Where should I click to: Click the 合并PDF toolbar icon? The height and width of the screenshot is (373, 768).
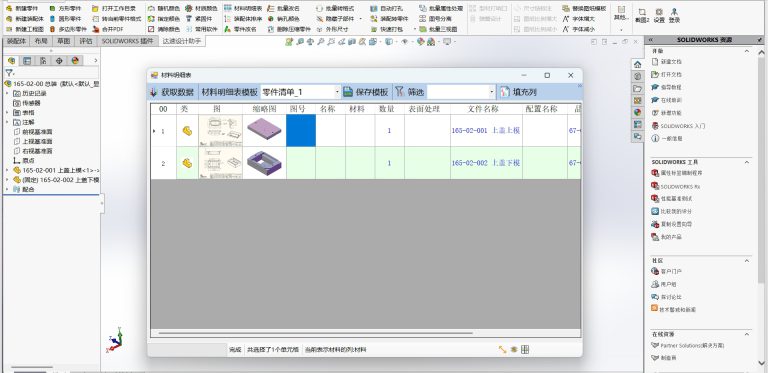96,29
